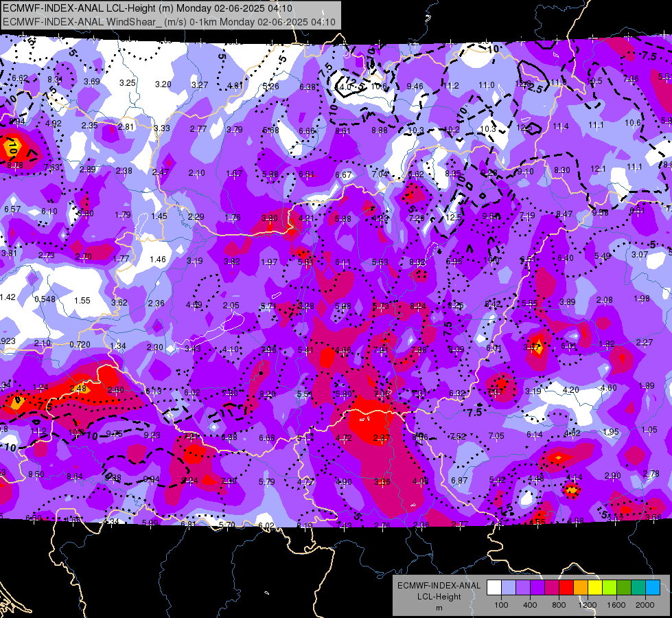Click the wind shear value '2.27'

[x=645, y=342]
